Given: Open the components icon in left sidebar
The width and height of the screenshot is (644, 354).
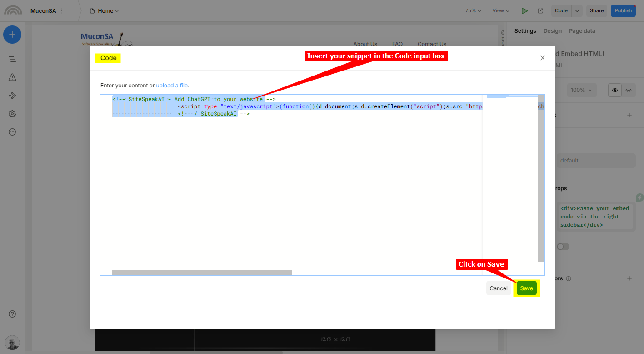Looking at the screenshot, I should [12, 96].
